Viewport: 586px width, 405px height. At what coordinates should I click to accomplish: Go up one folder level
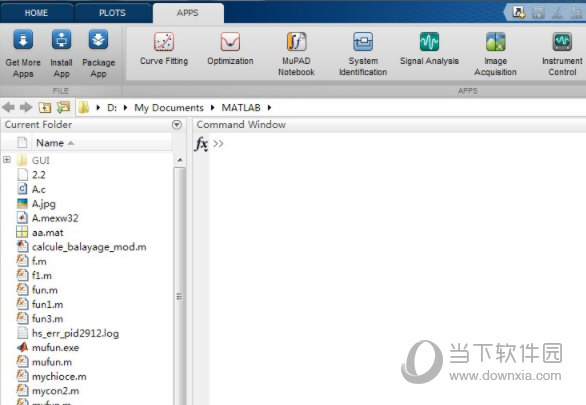pos(45,108)
